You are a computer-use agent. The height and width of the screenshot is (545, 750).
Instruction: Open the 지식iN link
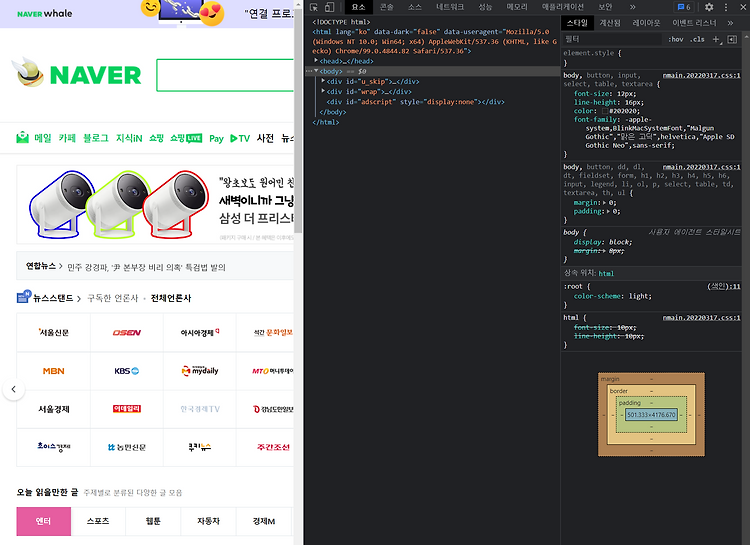point(129,138)
